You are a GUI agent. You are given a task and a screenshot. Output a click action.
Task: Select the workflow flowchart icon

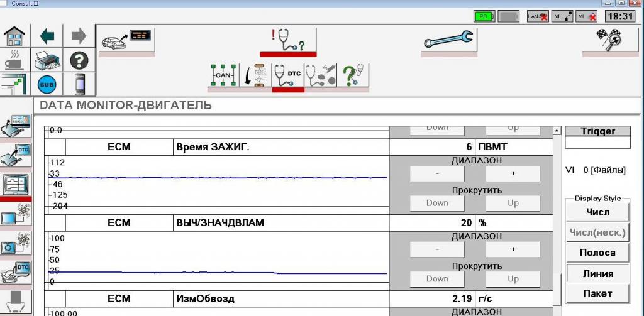click(x=255, y=76)
